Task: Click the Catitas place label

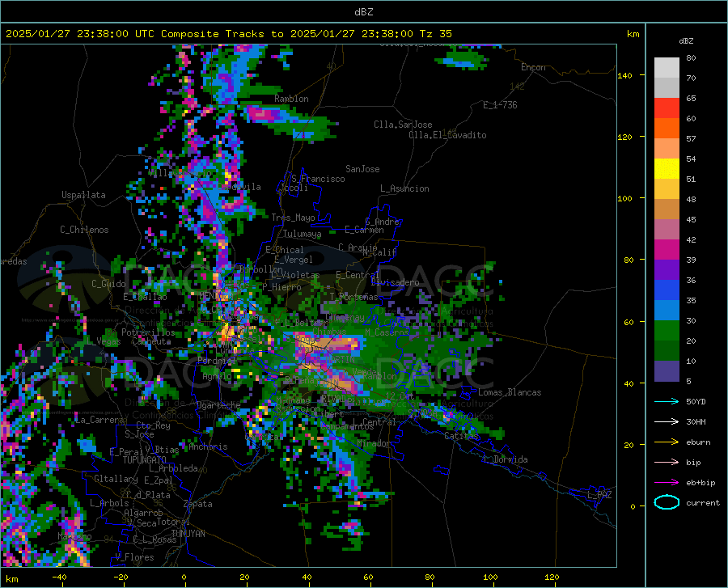Action: tap(462, 436)
